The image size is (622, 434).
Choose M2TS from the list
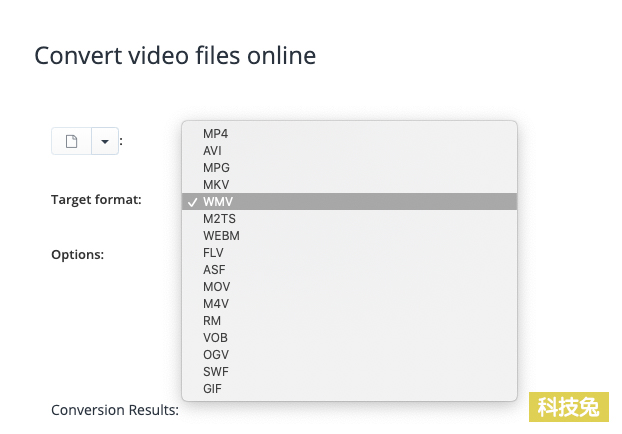(349, 219)
